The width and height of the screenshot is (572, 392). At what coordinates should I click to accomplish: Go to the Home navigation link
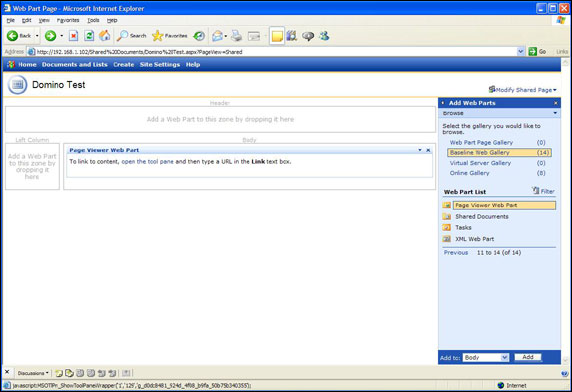(x=27, y=65)
